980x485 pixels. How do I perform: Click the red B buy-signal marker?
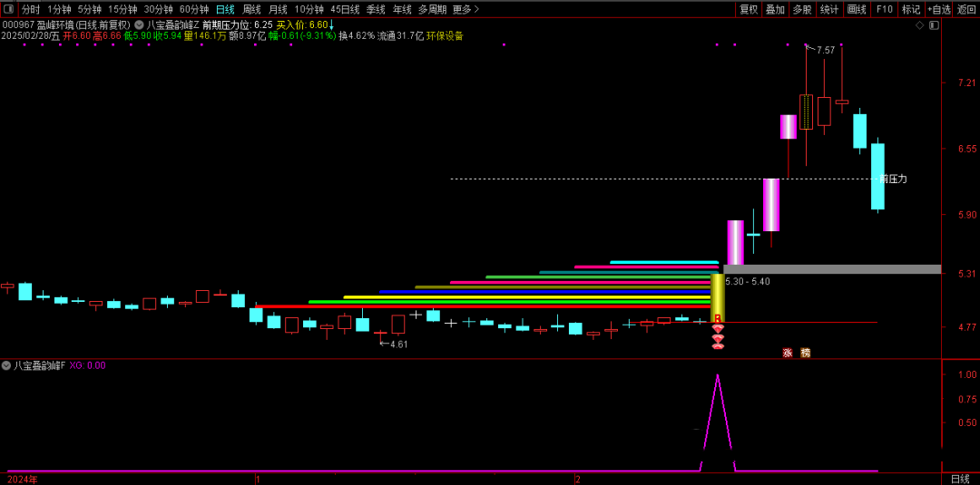718,319
